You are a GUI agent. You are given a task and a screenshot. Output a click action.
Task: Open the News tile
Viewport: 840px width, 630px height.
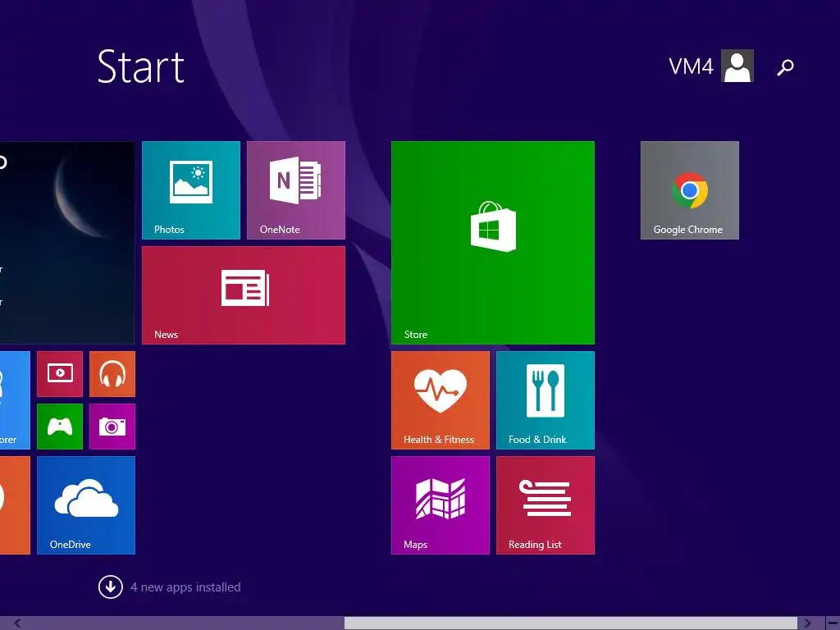pyautogui.click(x=243, y=295)
